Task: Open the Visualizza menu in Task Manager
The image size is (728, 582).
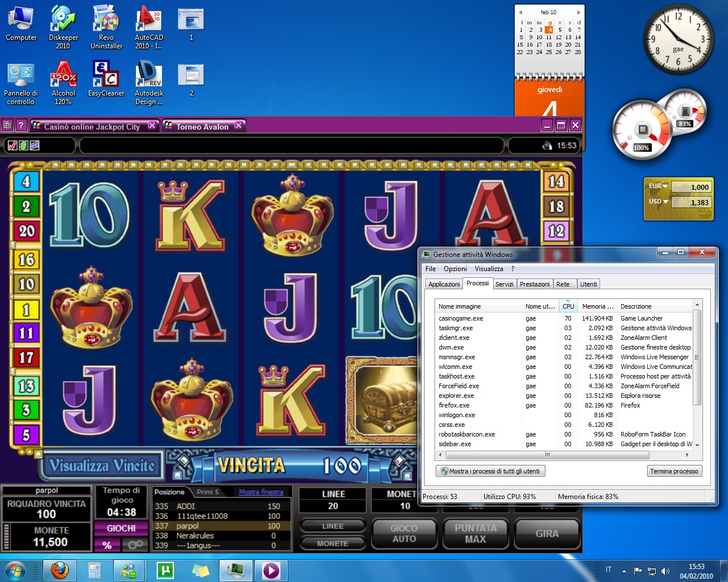Action: (489, 269)
